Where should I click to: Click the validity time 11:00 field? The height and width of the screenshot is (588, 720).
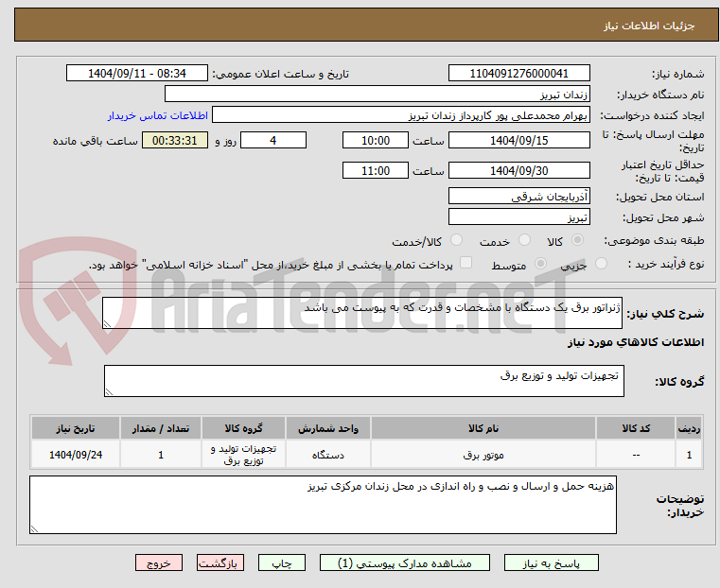(x=376, y=170)
